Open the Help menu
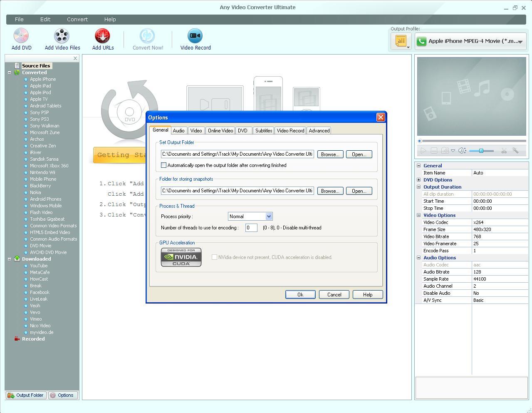532x413 pixels. coord(110,20)
